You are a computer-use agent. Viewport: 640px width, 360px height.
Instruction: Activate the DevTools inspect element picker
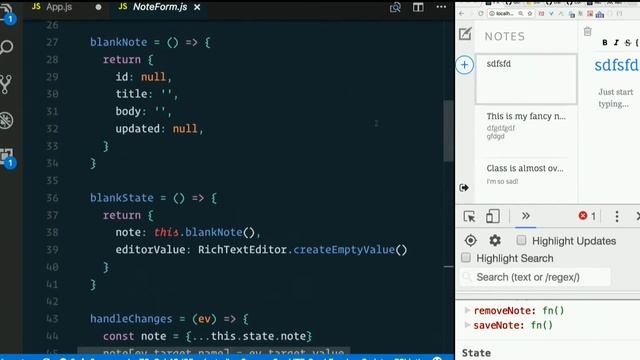click(x=469, y=216)
